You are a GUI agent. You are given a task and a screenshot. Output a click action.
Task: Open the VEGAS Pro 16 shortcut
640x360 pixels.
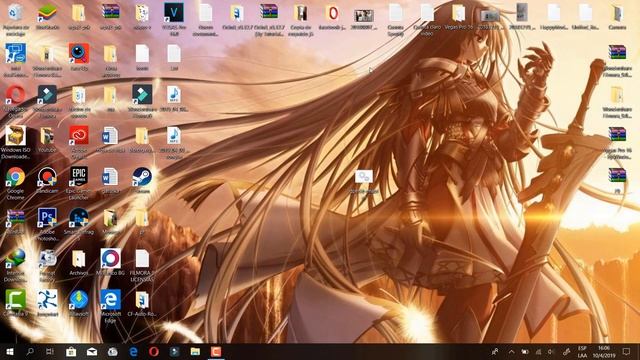[174, 13]
